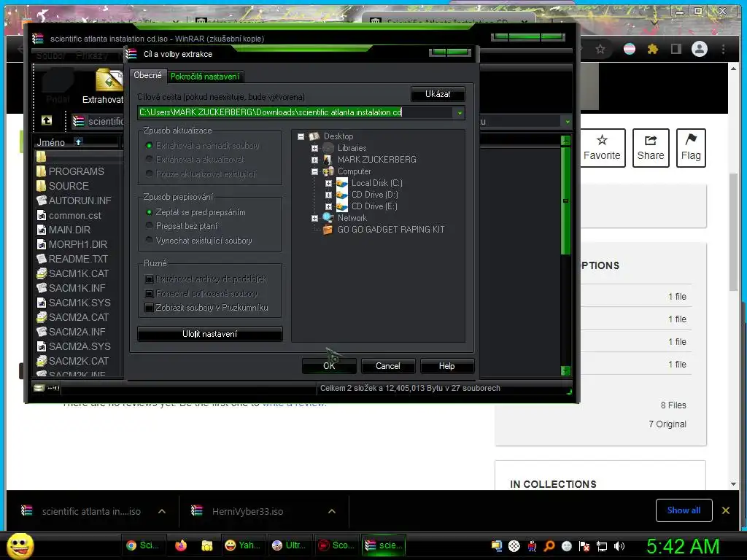Confirm extraction with the OK button
Image resolution: width=747 pixels, height=560 pixels.
[329, 366]
